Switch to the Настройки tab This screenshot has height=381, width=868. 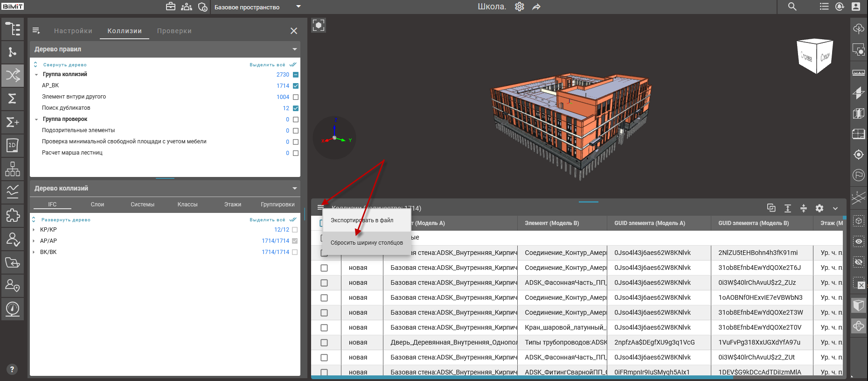[73, 31]
